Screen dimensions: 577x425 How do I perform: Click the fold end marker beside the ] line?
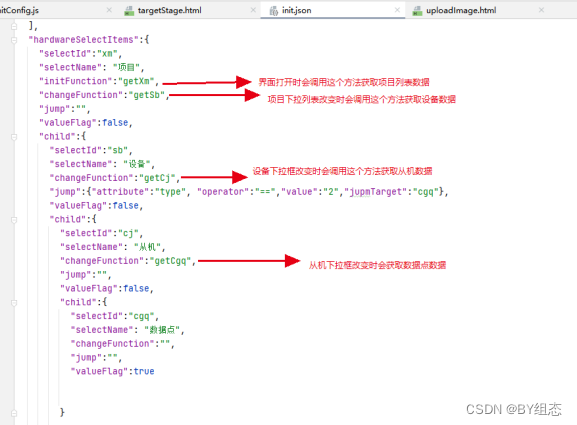coord(14,26)
